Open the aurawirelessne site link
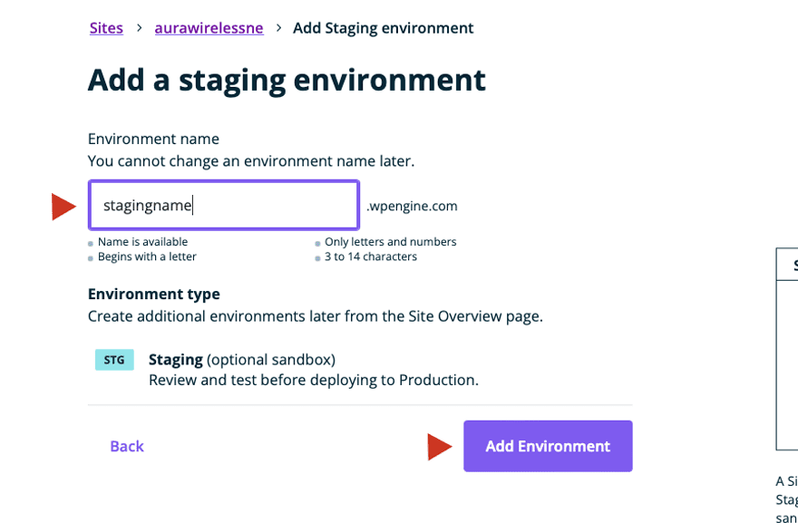Image resolution: width=798 pixels, height=532 pixels. (209, 27)
